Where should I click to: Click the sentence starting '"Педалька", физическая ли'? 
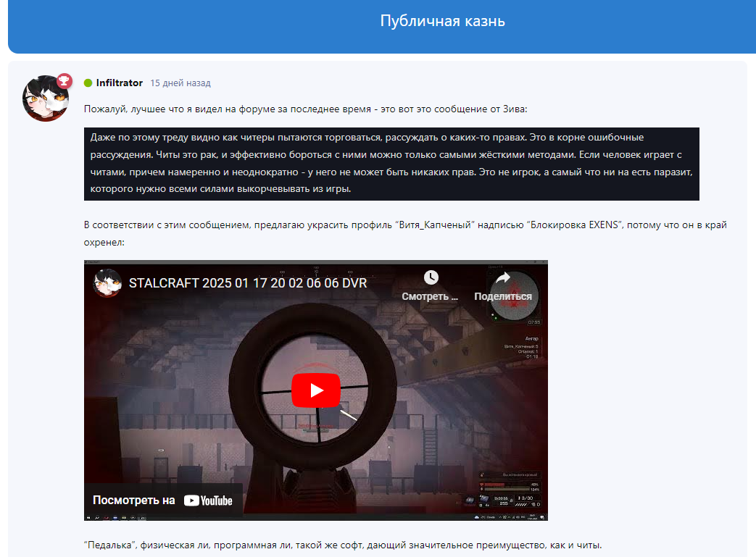coord(343,545)
